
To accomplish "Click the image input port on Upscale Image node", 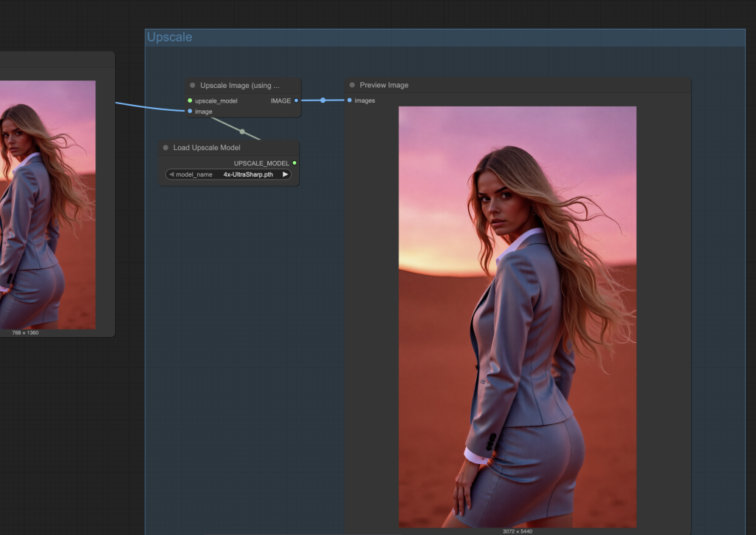I will pos(190,112).
